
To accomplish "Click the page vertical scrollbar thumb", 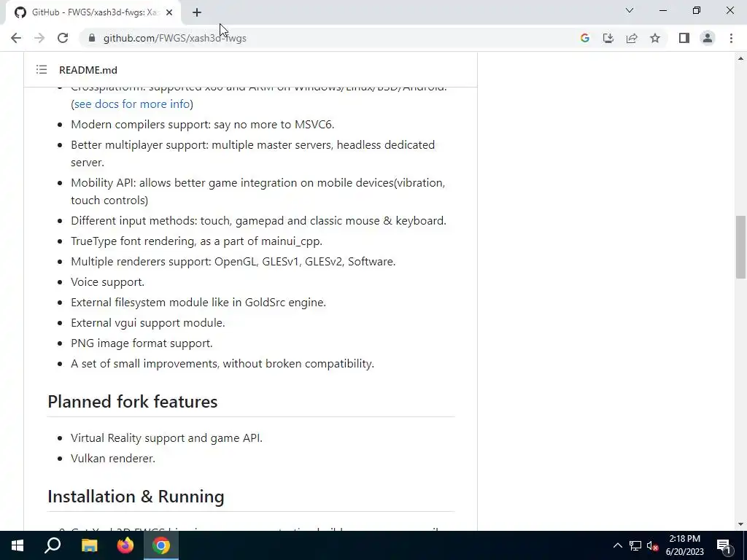I will (740, 246).
